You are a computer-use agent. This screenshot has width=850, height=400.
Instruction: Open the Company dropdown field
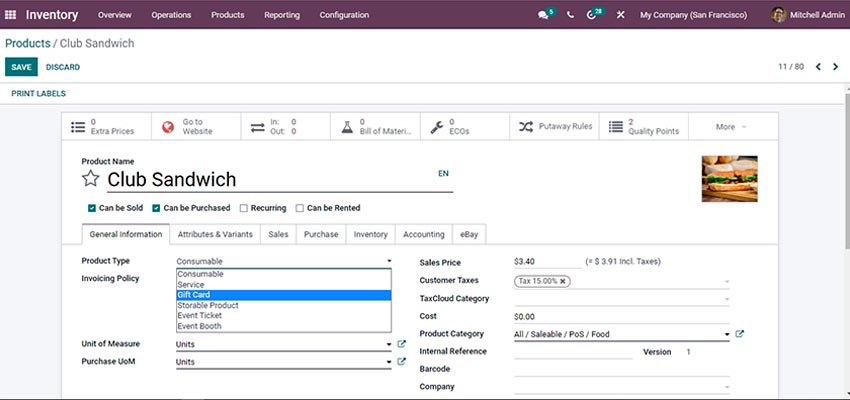pyautogui.click(x=622, y=387)
